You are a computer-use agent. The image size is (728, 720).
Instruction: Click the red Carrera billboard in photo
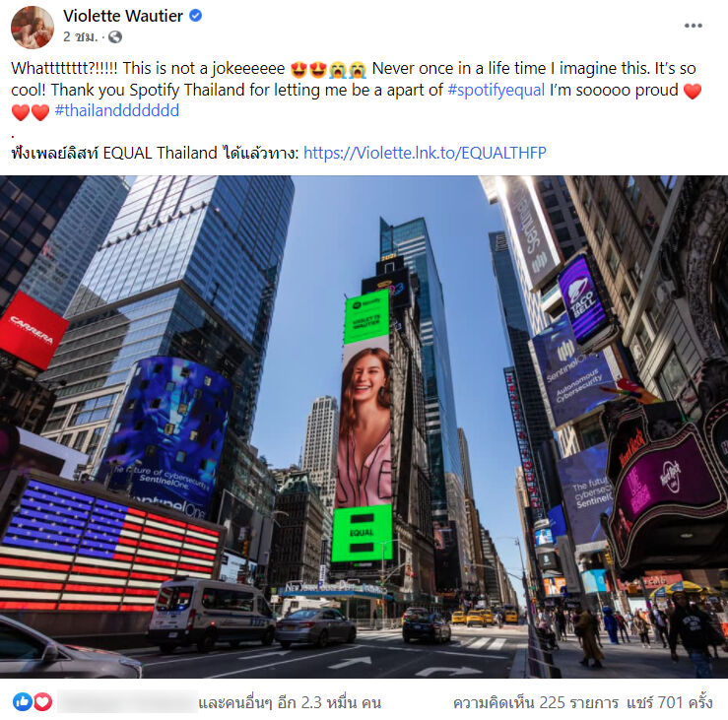coord(33,330)
